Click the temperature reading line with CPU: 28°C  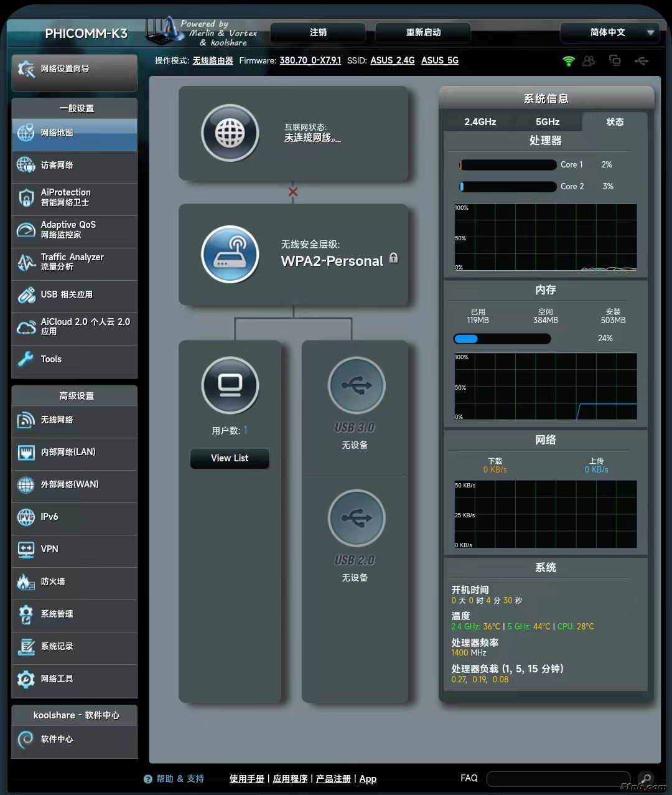[x=523, y=627]
